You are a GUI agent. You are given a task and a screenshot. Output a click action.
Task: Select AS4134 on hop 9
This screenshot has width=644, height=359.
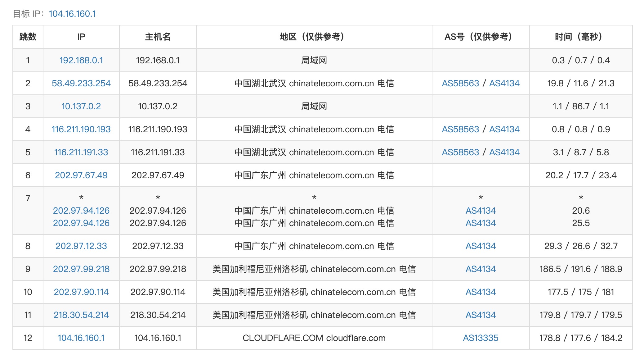[481, 269]
